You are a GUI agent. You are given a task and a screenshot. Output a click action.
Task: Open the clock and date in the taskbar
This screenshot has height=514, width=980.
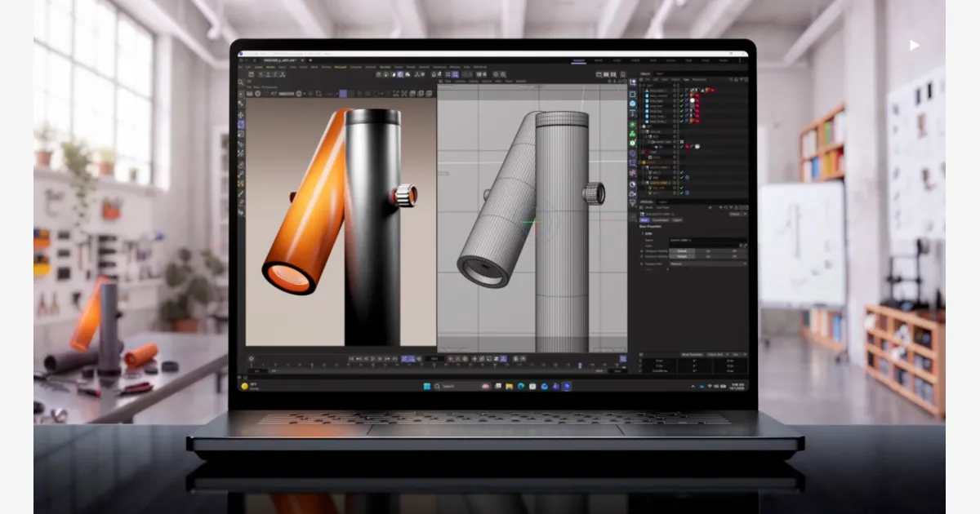click(736, 386)
